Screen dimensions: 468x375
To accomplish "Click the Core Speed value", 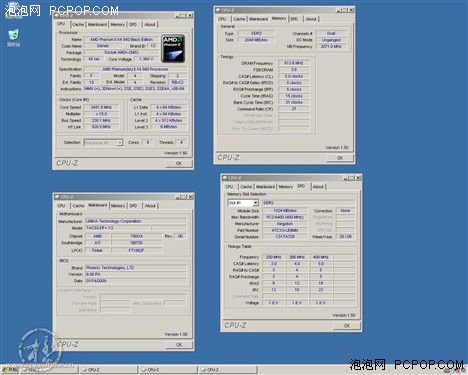I will pyautogui.click(x=101, y=107).
